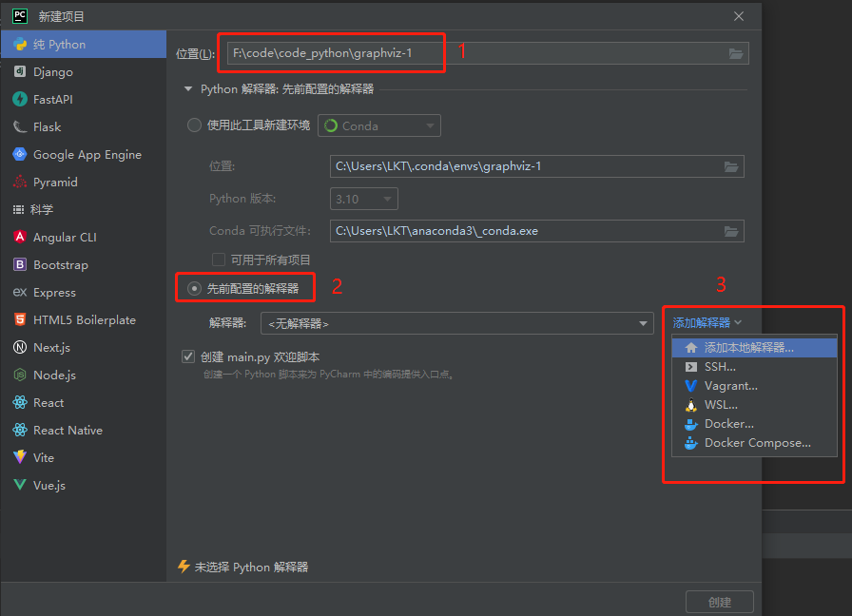Image resolution: width=852 pixels, height=616 pixels.
Task: Select 先前配置的解释器 radio button
Action: point(194,288)
